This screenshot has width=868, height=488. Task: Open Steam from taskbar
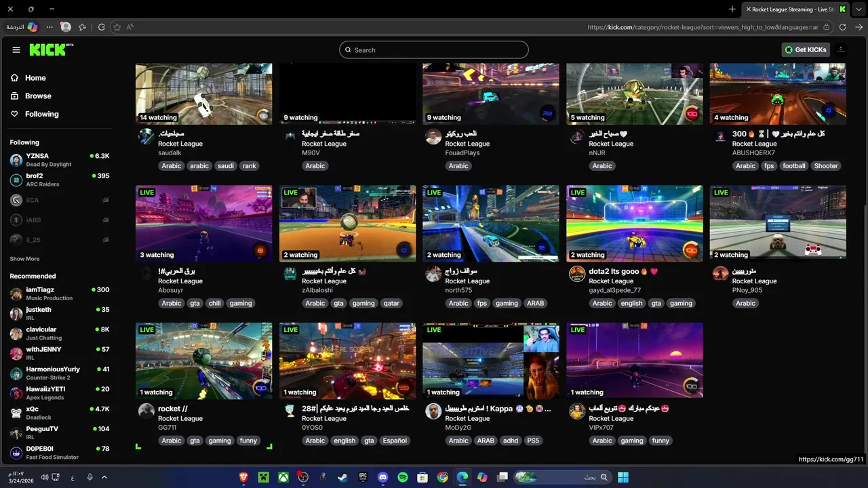tap(343, 477)
